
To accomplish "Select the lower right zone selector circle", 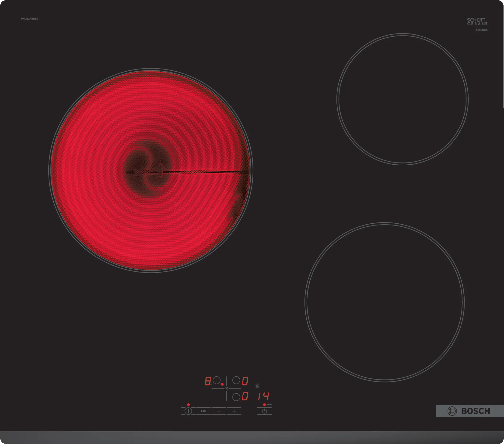I will click(x=236, y=397).
